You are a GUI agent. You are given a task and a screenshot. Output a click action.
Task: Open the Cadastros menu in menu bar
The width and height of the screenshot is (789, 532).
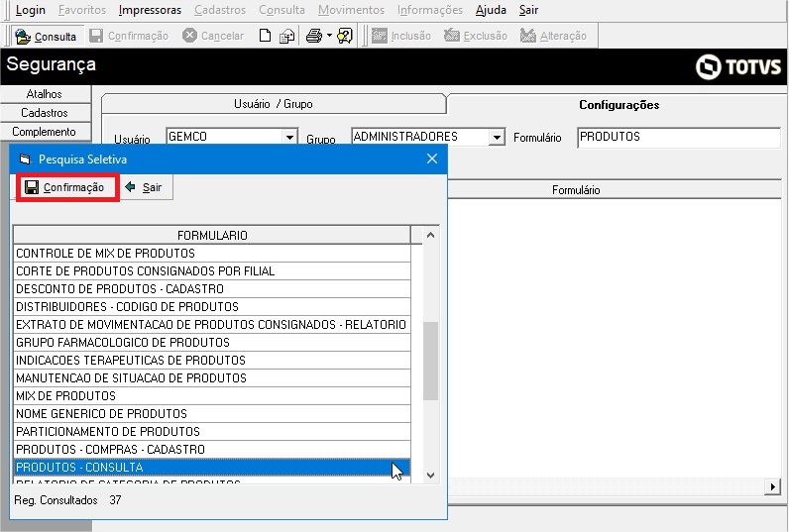point(220,10)
